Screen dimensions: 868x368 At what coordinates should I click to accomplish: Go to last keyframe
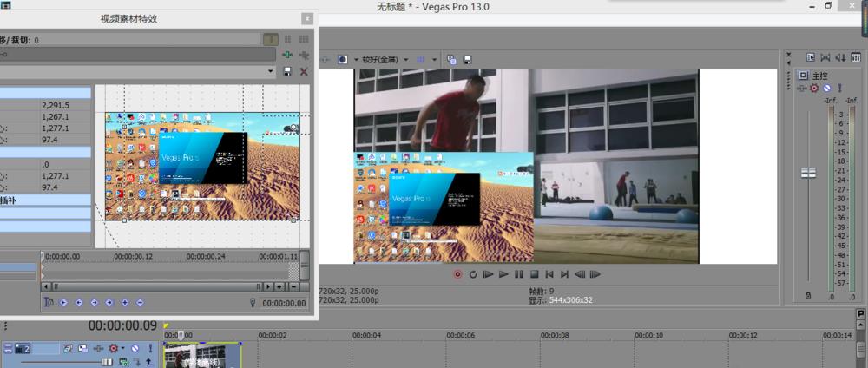pyautogui.click(x=109, y=303)
